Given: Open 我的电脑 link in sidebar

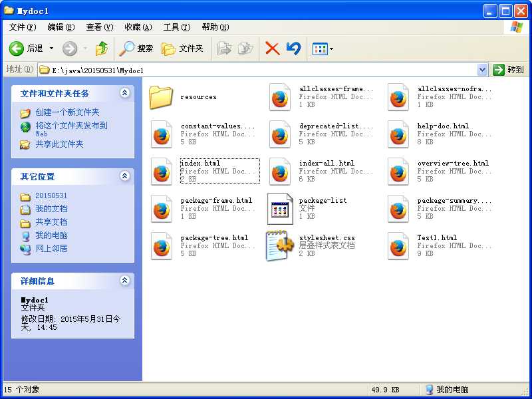Looking at the screenshot, I should pos(52,235).
